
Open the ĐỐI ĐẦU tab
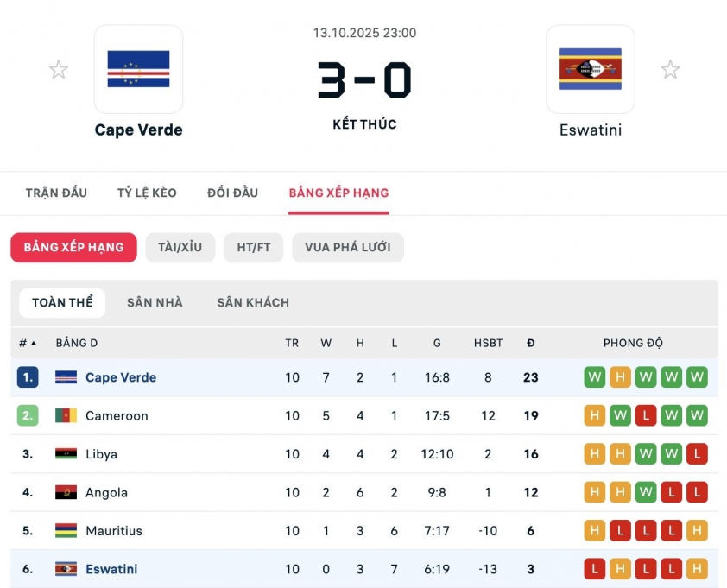pyautogui.click(x=232, y=193)
